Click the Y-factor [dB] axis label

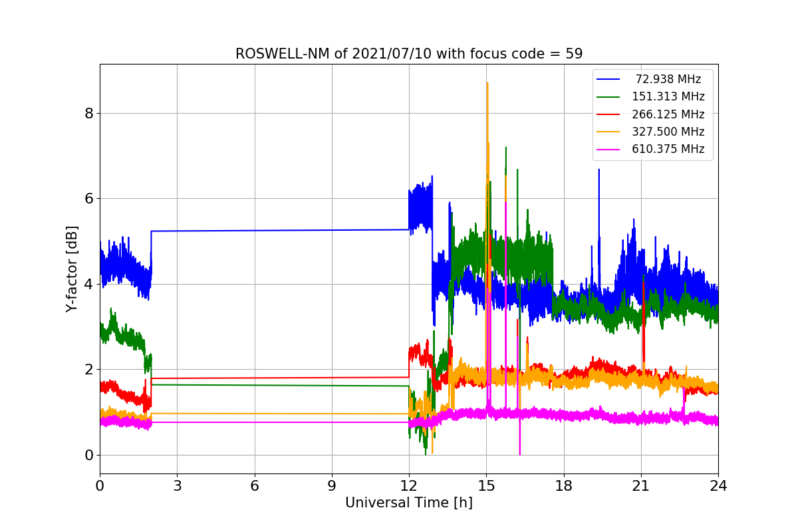pos(72,269)
